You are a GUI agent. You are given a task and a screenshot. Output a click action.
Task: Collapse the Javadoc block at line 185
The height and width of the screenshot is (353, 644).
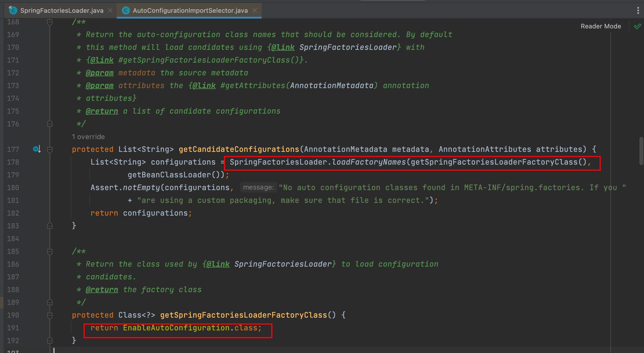pyautogui.click(x=50, y=252)
